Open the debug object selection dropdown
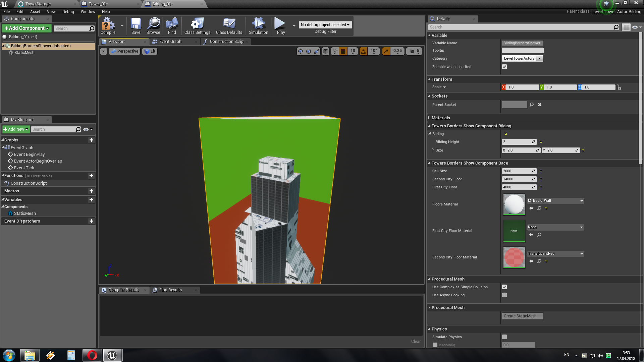 [x=325, y=25]
